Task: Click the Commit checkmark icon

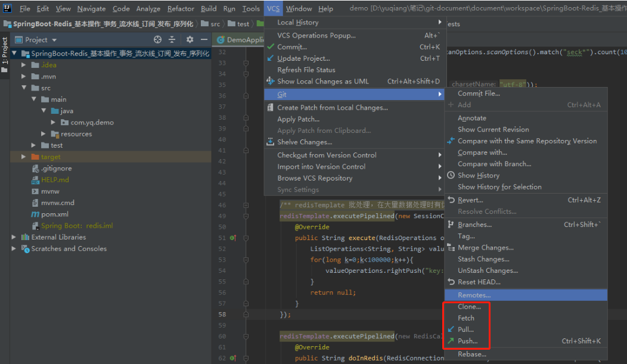Action: (x=271, y=46)
